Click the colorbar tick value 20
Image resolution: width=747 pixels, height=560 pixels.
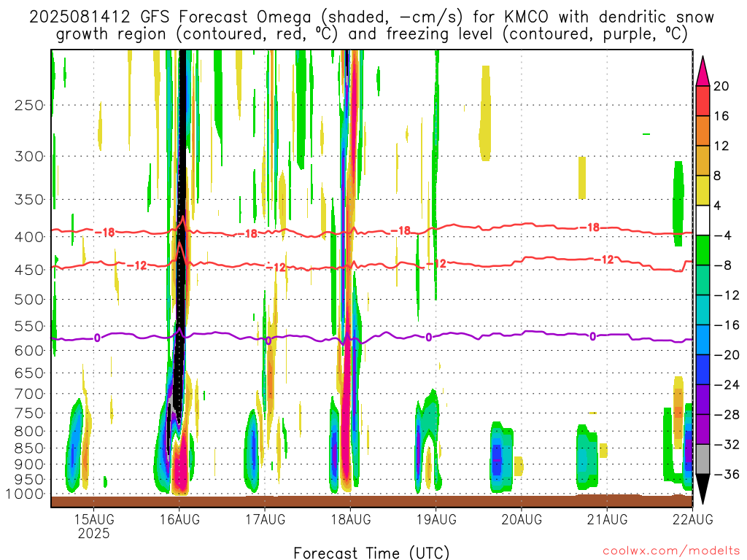tap(721, 86)
